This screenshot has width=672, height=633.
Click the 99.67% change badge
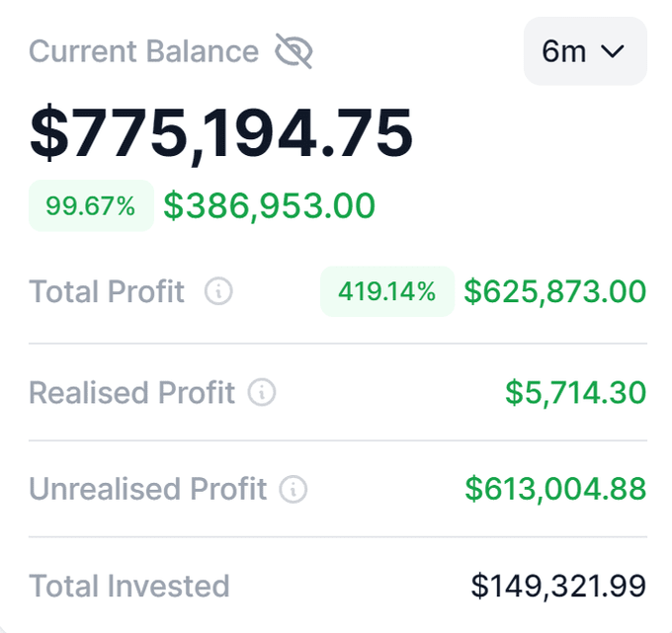coord(91,206)
